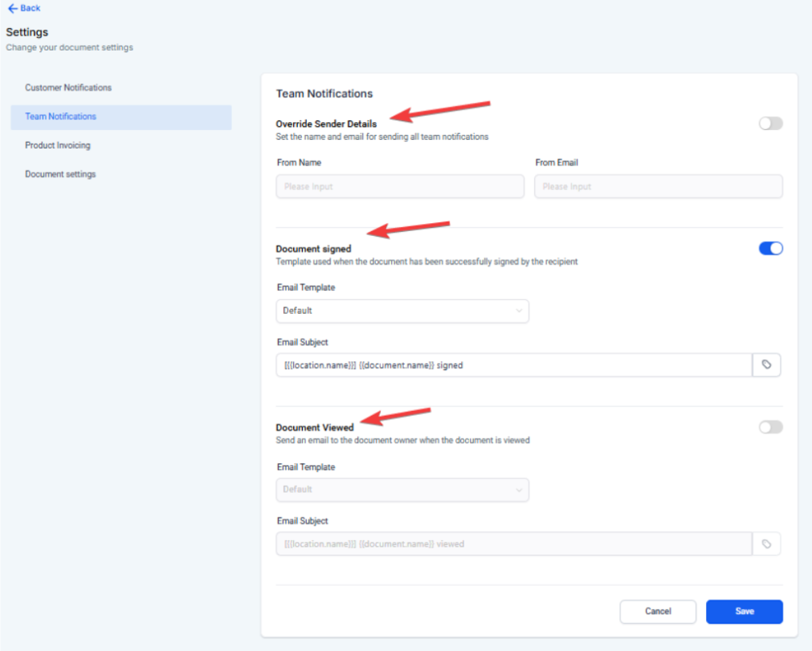Screen dimensions: 812x651
Task: Turn off the Document signed toggle
Action: (770, 249)
